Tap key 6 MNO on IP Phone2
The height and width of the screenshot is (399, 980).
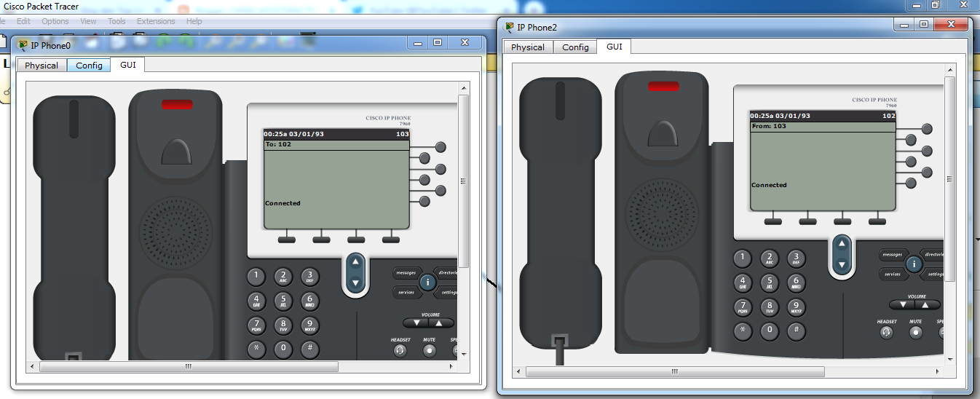(796, 283)
